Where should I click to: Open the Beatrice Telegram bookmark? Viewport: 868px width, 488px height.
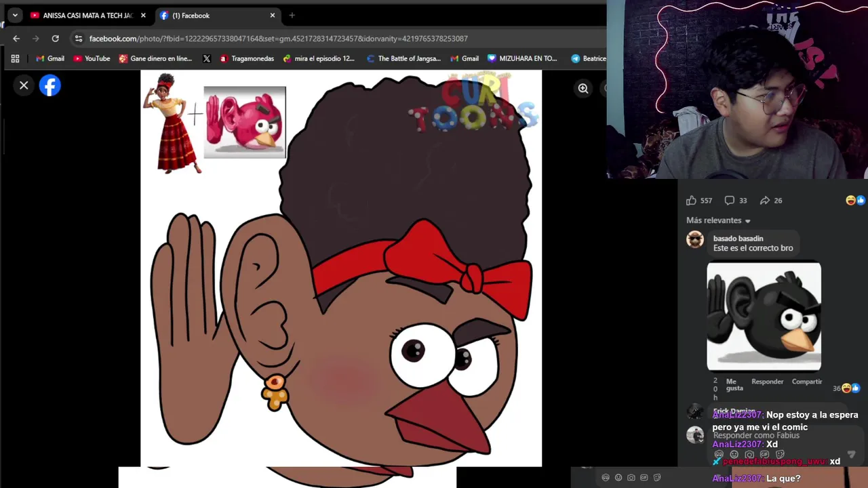point(588,58)
